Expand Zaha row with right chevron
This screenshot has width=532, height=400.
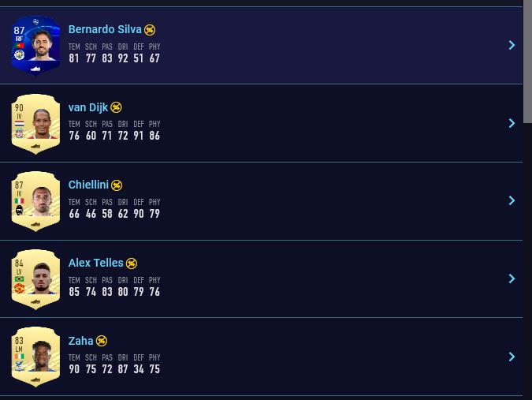click(512, 357)
